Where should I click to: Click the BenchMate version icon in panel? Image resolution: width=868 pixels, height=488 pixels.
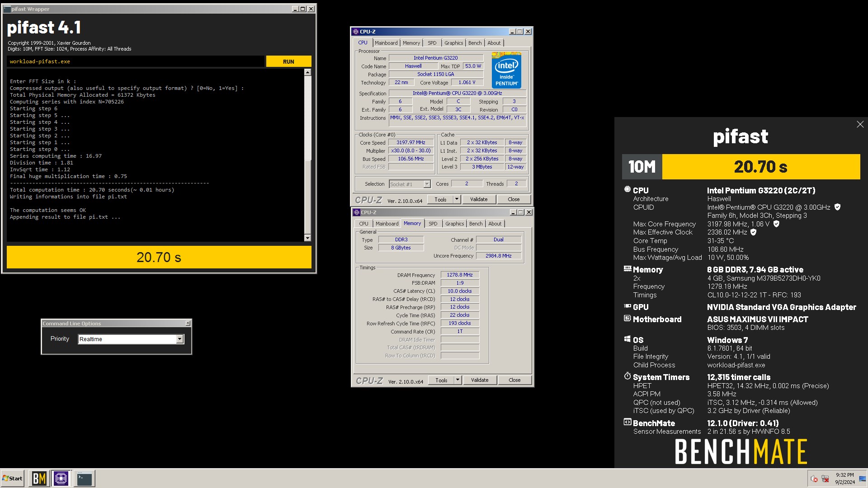(x=627, y=422)
